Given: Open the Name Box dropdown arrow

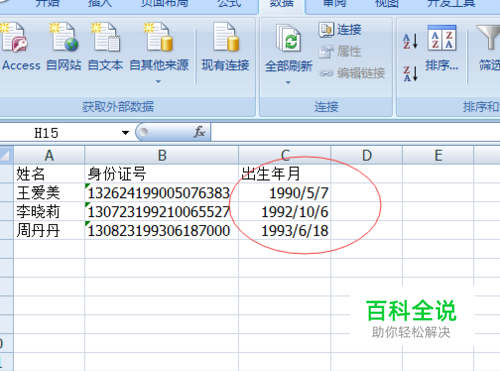Looking at the screenshot, I should click(125, 133).
